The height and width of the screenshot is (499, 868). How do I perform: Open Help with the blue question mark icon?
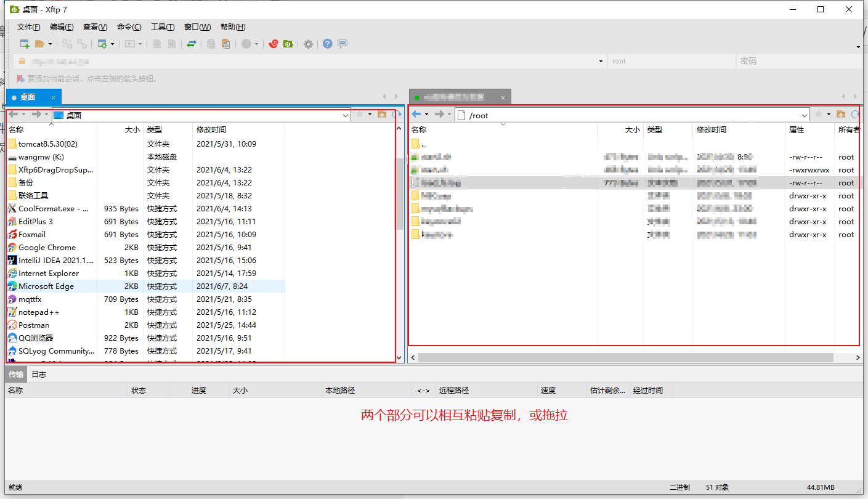(328, 44)
